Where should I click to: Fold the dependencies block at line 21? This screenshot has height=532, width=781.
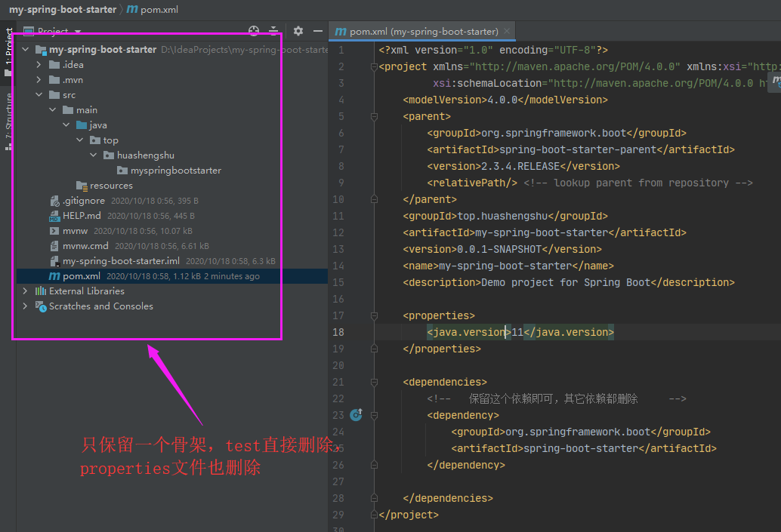374,382
